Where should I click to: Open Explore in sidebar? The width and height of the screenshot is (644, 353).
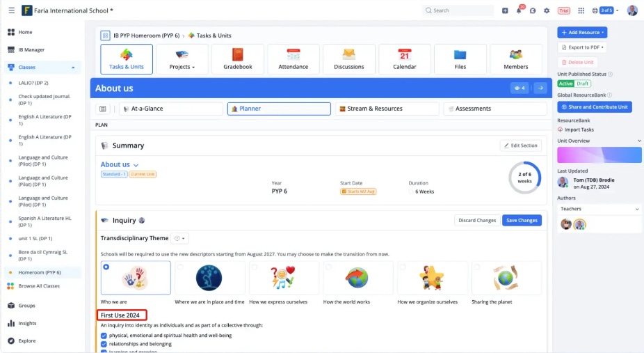click(26, 341)
